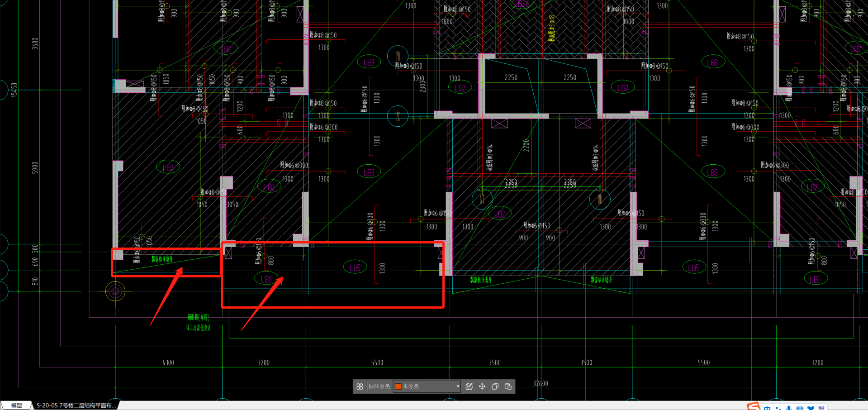868x410 pixels.
Task: Click the 详二次深化设计 annotation text
Action: [x=199, y=328]
